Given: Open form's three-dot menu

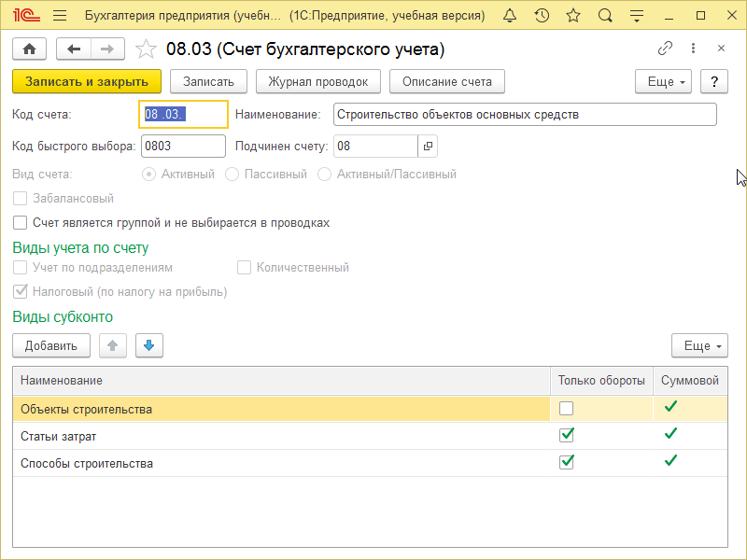Looking at the screenshot, I should 693,49.
